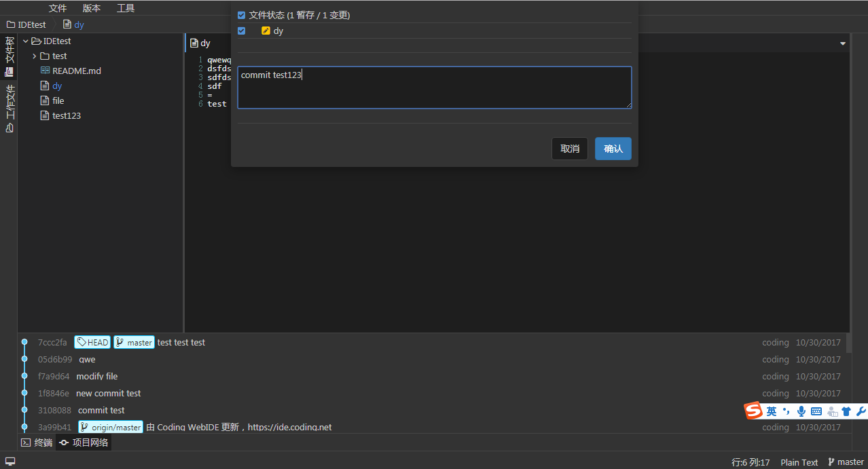The height and width of the screenshot is (469, 868).
Task: Click the branch icon at bottom sidebar
Action: tap(10, 128)
